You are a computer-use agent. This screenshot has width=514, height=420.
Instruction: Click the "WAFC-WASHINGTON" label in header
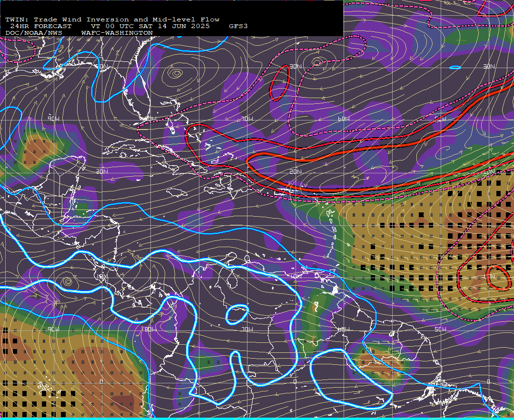[x=117, y=33]
